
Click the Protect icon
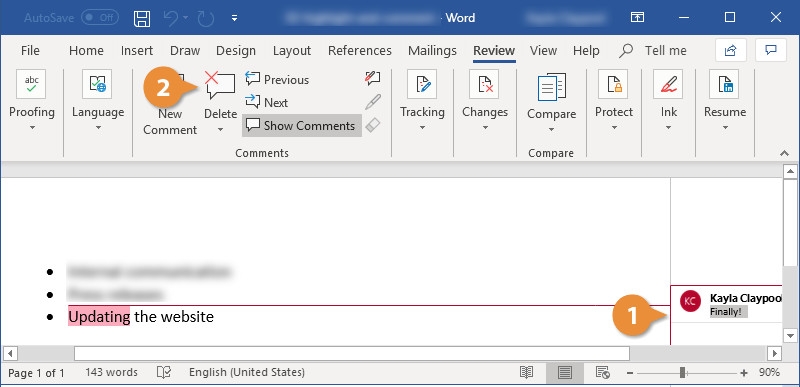[613, 84]
